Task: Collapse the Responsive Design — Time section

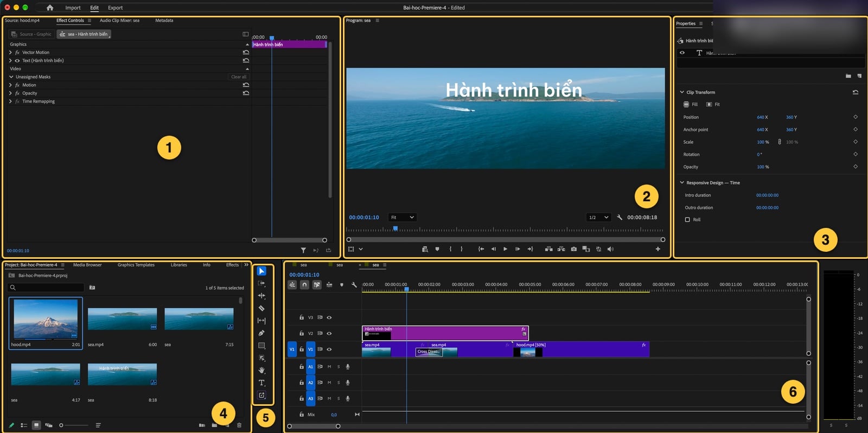Action: 682,183
